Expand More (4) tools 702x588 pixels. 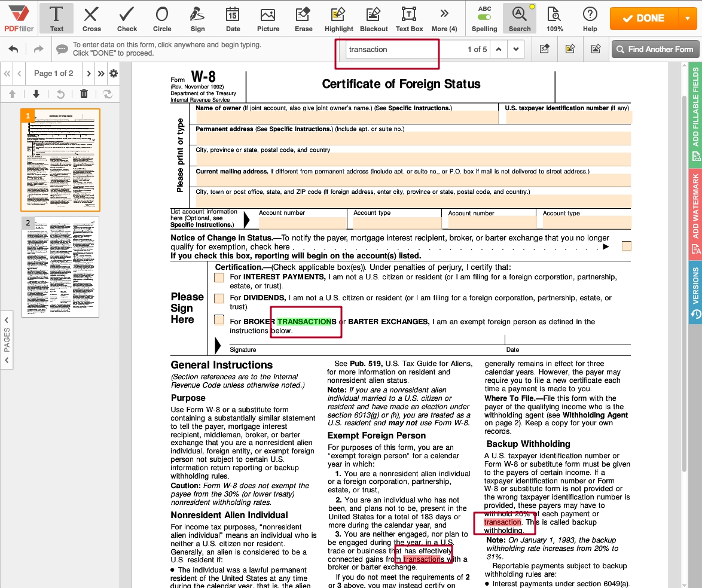point(444,19)
